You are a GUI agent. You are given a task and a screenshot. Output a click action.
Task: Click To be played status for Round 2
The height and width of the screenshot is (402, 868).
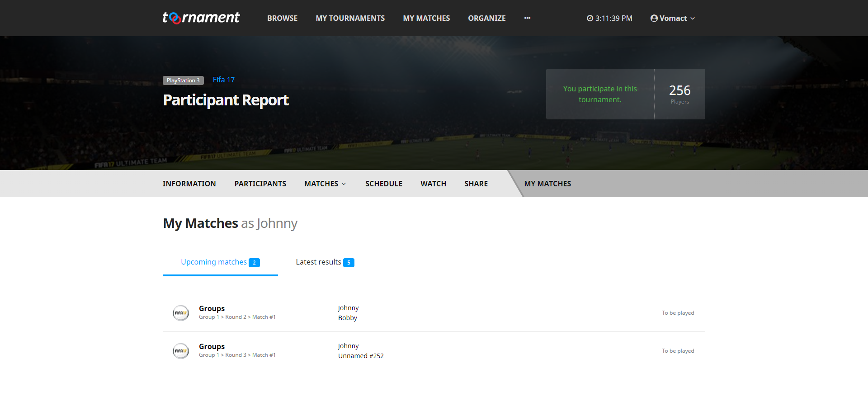pyautogui.click(x=678, y=313)
